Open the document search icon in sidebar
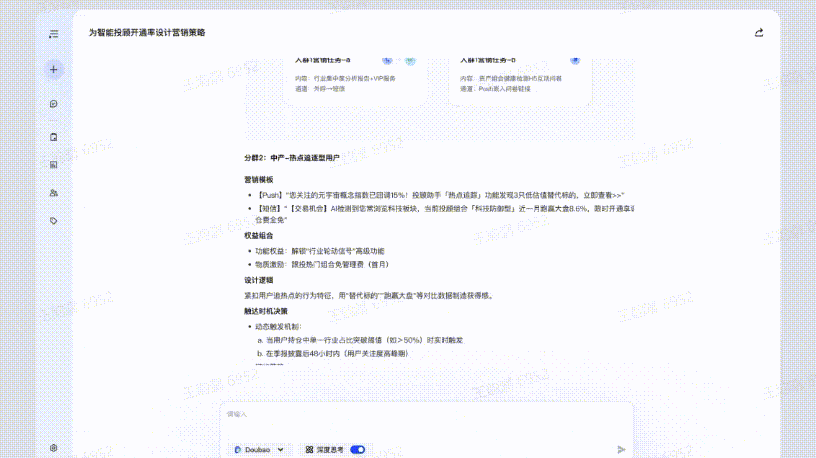816x458 pixels. coord(54,137)
